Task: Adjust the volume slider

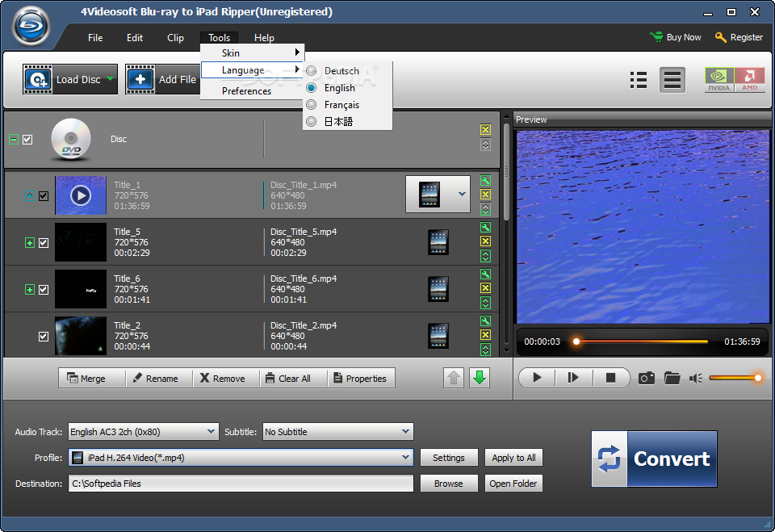Action: coord(735,379)
